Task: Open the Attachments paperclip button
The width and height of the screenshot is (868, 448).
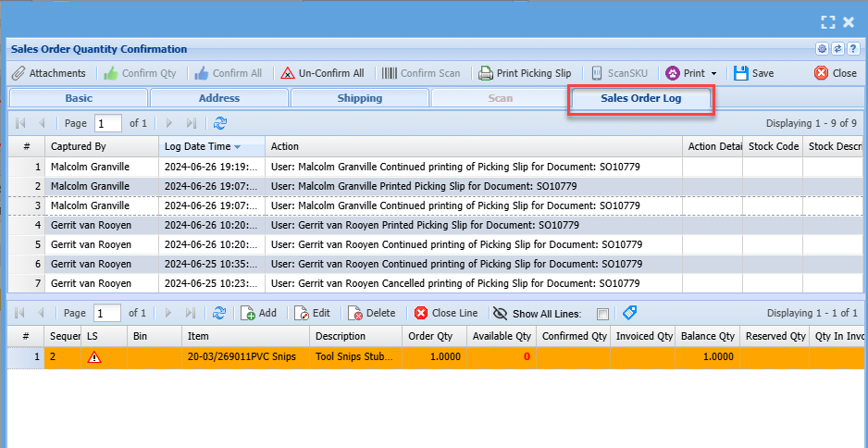Action: 49,73
